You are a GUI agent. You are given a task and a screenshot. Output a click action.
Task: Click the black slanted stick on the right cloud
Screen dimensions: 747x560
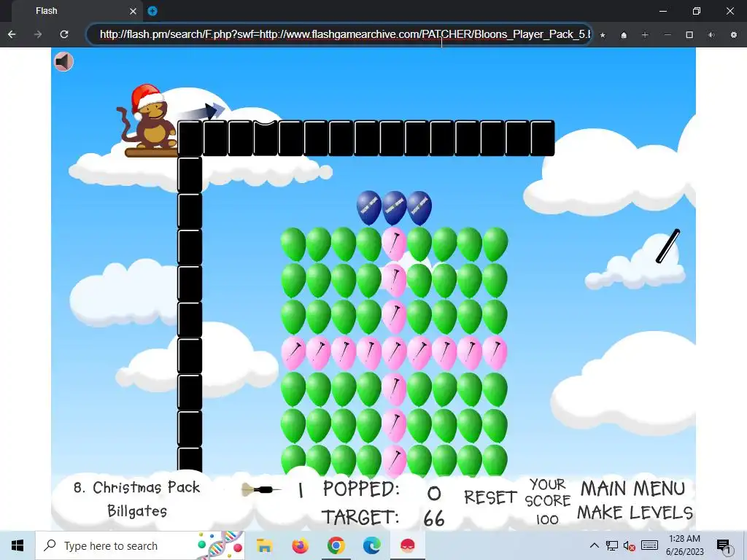(x=668, y=246)
